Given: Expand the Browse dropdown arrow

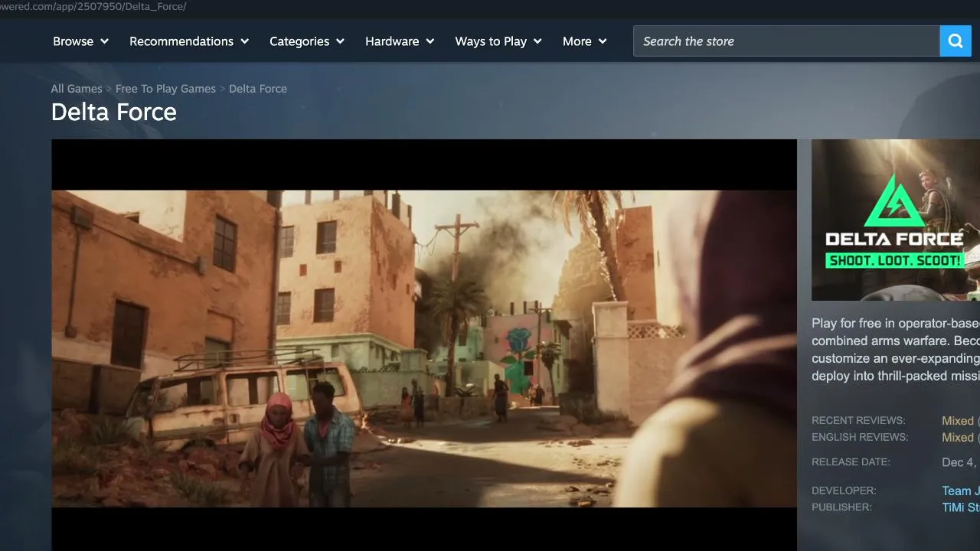Looking at the screenshot, I should point(104,41).
